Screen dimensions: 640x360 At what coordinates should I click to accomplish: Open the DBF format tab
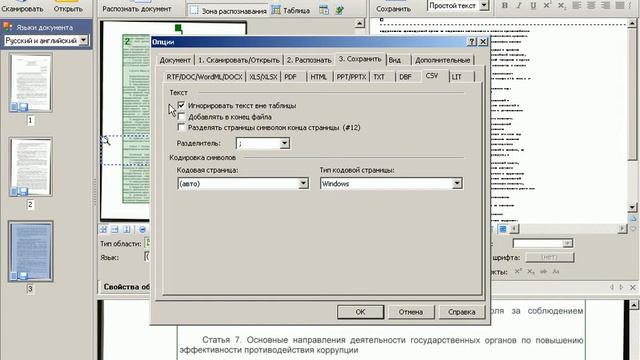pos(405,77)
